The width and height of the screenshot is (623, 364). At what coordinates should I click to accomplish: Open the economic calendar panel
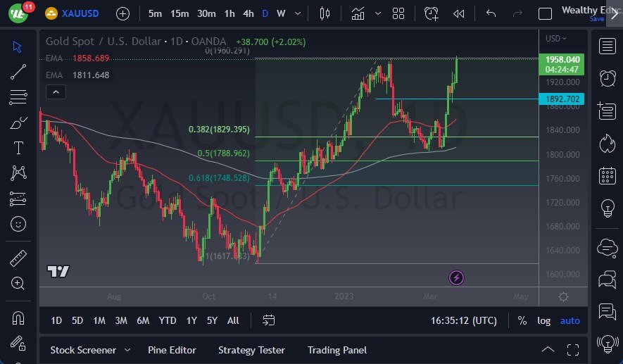tap(607, 175)
